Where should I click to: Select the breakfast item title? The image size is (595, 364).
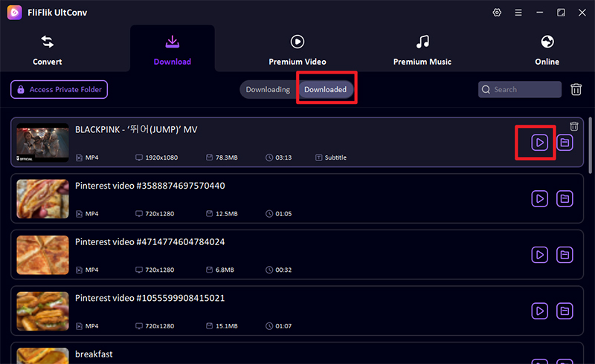click(94, 354)
